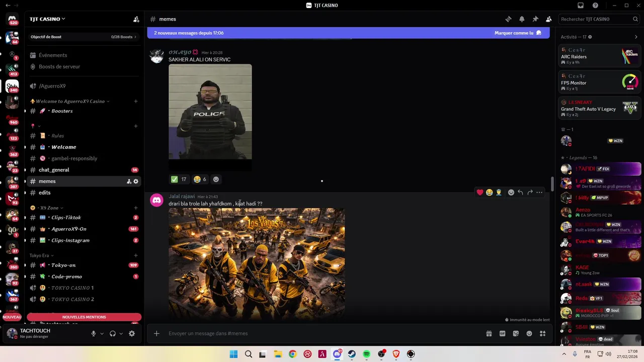This screenshot has width=644, height=362.
Task: Click Marquer comme lu button
Action: 518,33
